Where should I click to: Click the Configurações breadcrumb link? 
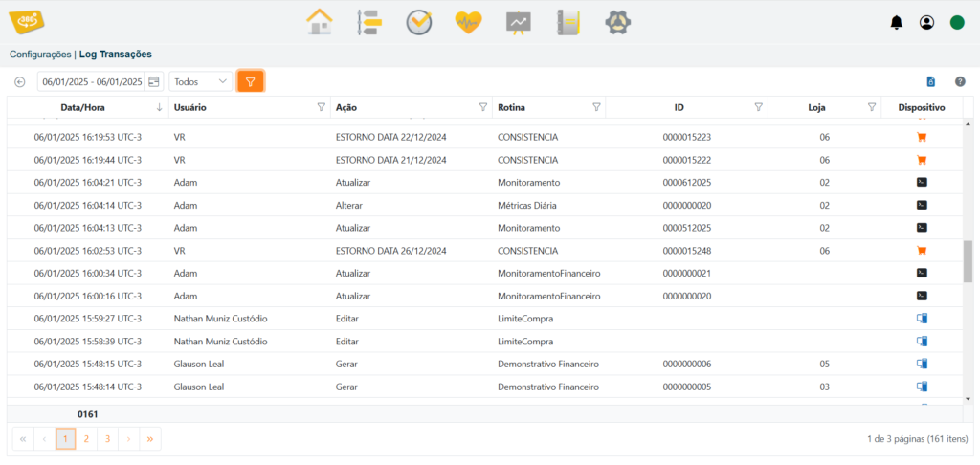40,55
